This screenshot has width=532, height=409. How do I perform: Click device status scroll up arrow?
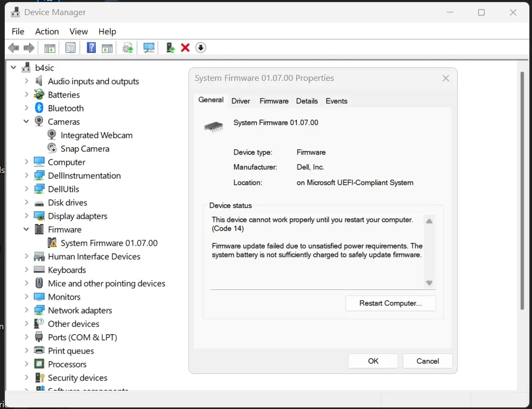429,221
